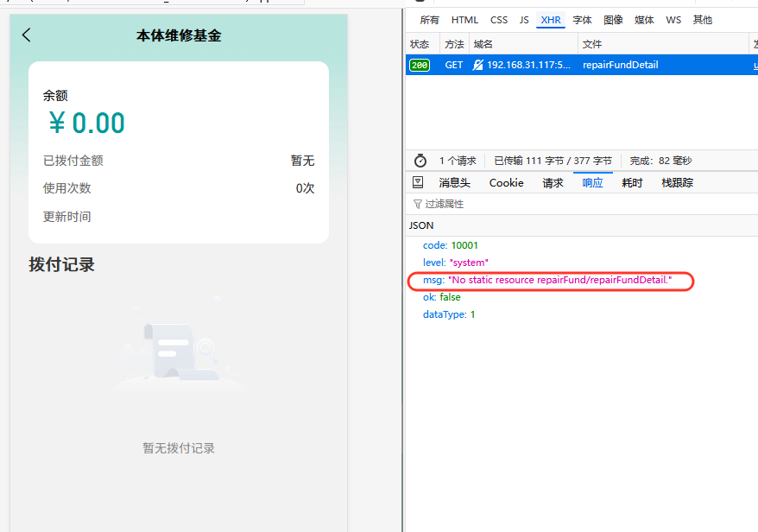The image size is (758, 532).
Task: Enable the HTML request filter
Action: click(x=464, y=19)
